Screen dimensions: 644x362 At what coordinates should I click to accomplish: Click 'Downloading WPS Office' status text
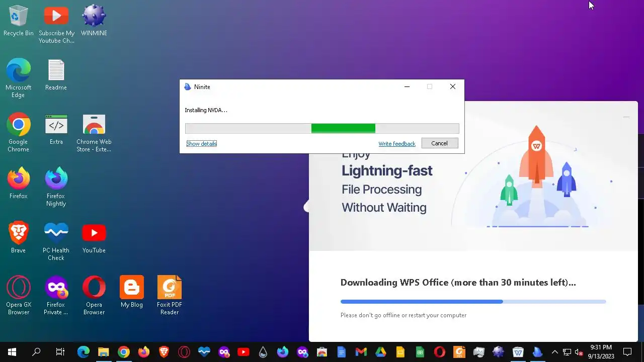[x=458, y=283]
